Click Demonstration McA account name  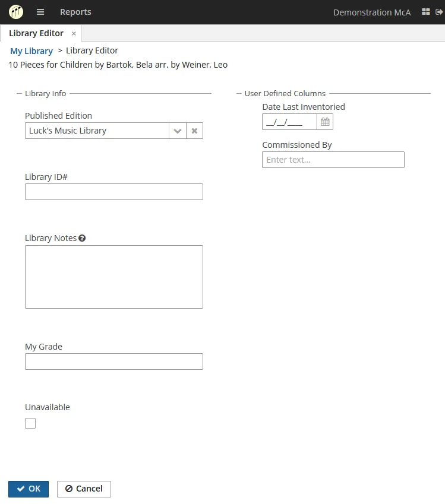(372, 12)
